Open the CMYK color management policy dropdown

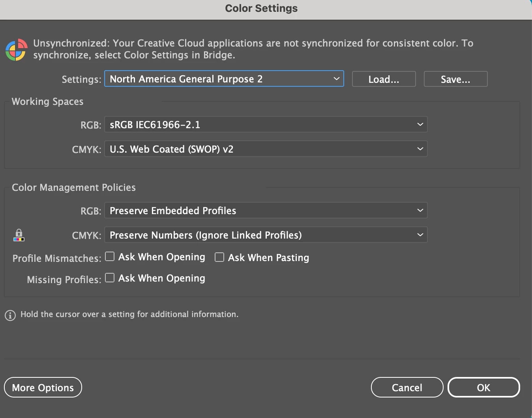tap(266, 235)
